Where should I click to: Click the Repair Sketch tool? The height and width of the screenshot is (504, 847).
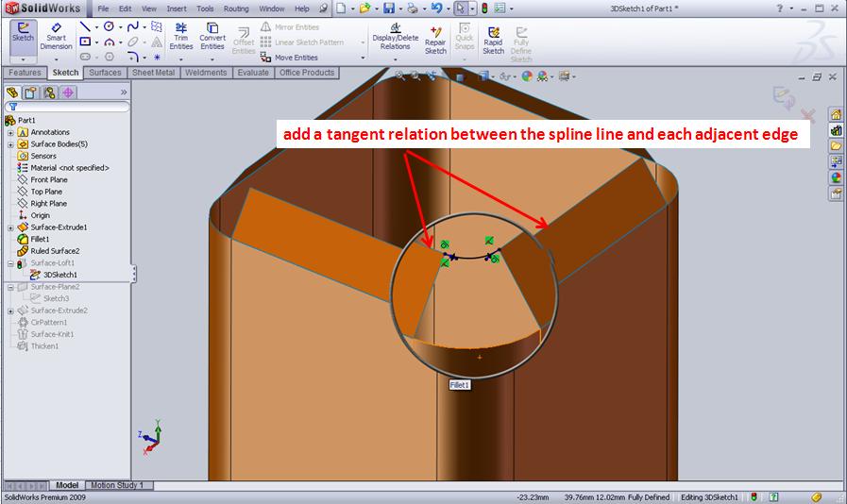(x=435, y=41)
